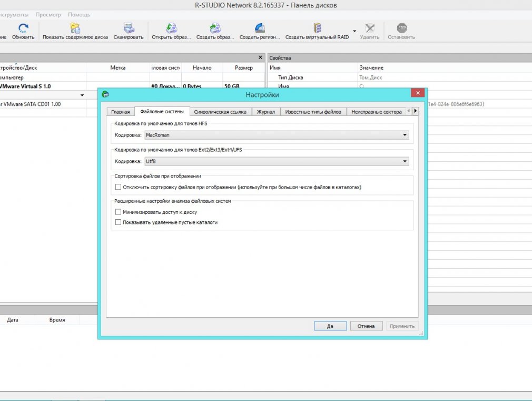This screenshot has width=532, height=401.
Task: Sort by the Метка column header
Action: 118,67
